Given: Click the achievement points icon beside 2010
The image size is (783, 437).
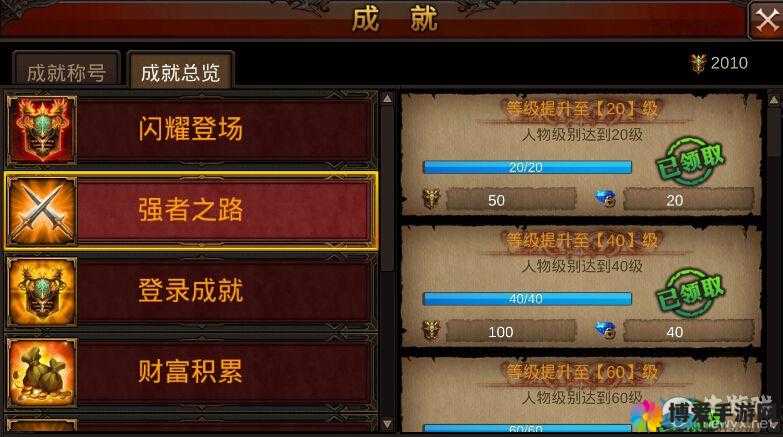Looking at the screenshot, I should [698, 63].
